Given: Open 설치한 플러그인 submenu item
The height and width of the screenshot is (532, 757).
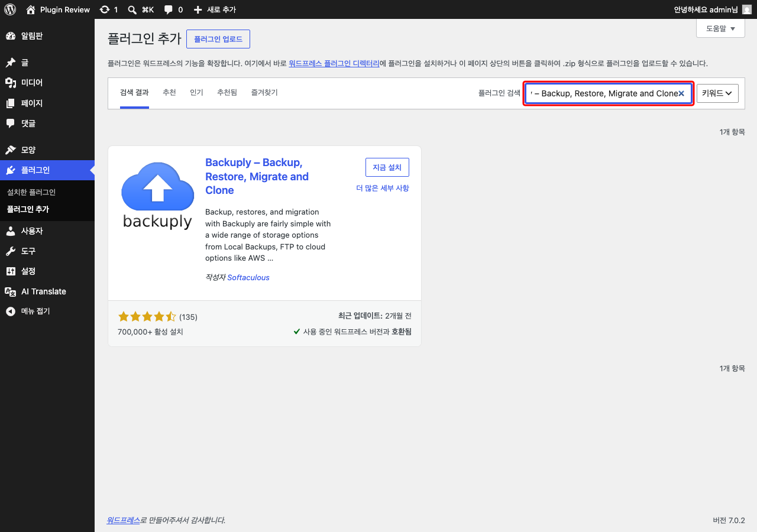Looking at the screenshot, I should [31, 192].
